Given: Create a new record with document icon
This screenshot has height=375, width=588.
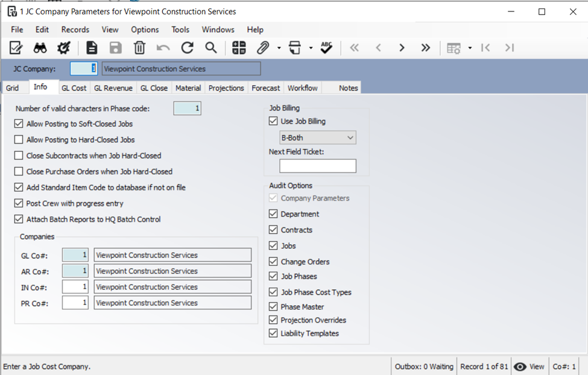Looking at the screenshot, I should coord(92,48).
